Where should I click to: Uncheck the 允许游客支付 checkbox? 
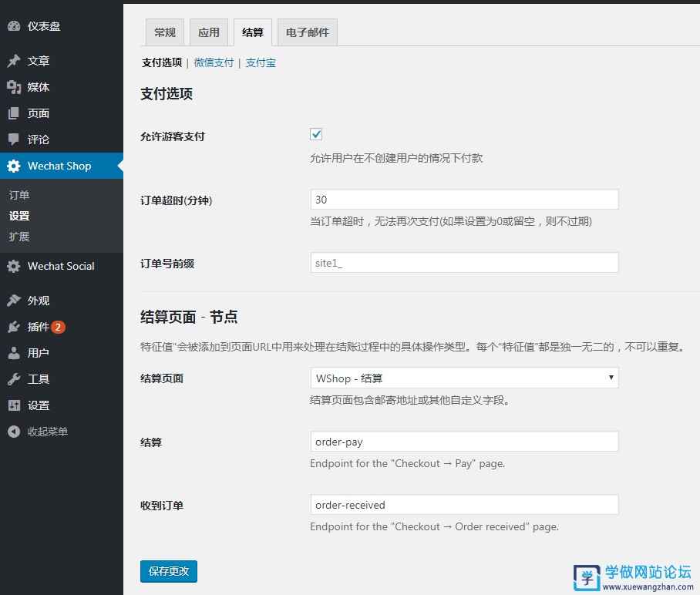(x=315, y=133)
